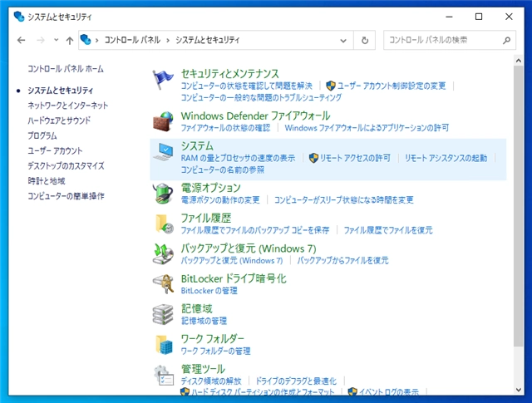Image resolution: width=532 pixels, height=403 pixels.
Task: Click コンピューターがスリープ状態になる時間を変更
Action: tap(343, 200)
